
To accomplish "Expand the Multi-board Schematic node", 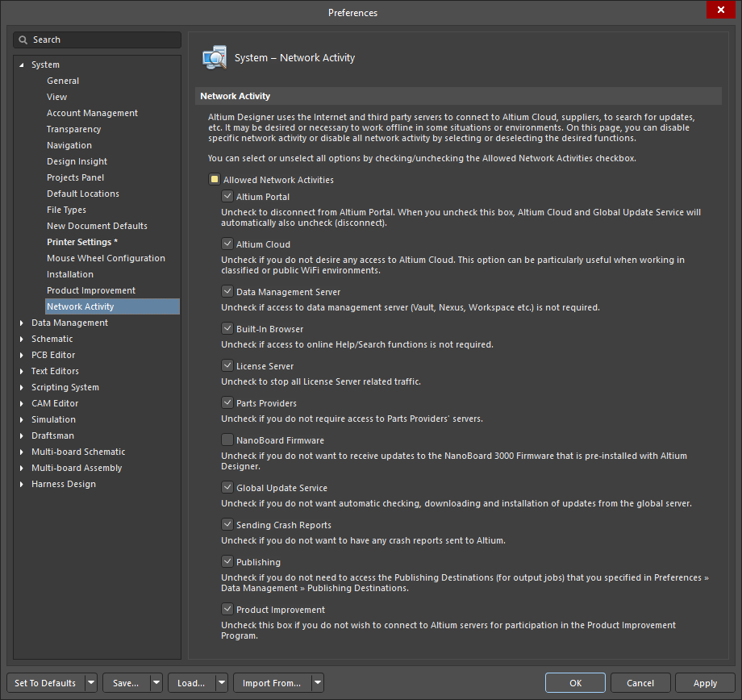I will pyautogui.click(x=21, y=452).
